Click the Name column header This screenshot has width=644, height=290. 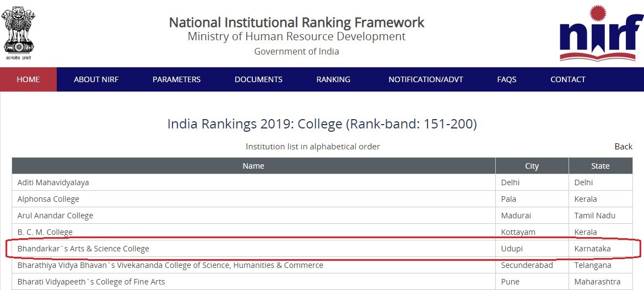[253, 166]
